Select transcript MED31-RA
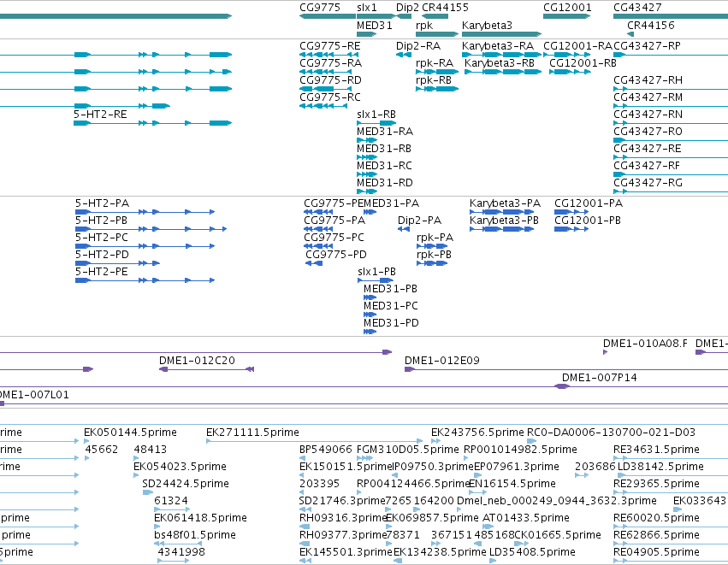 point(385,132)
